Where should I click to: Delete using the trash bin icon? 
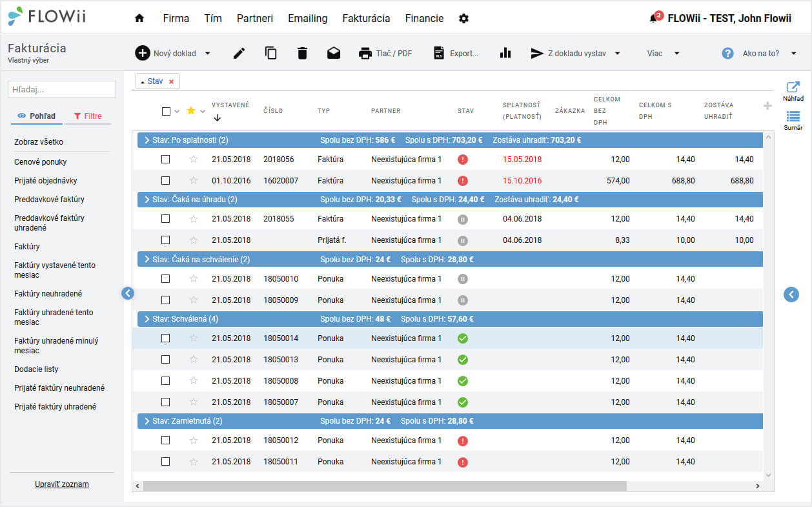[302, 54]
